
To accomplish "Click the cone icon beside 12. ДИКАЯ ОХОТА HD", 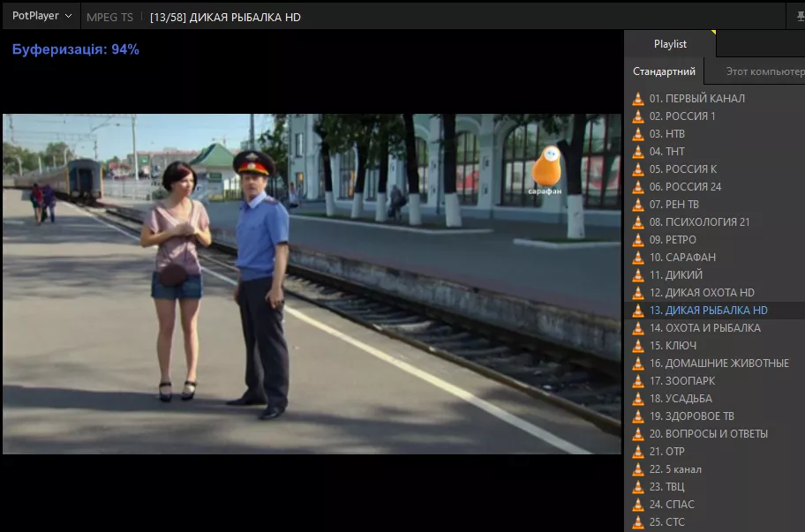I will coord(638,293).
